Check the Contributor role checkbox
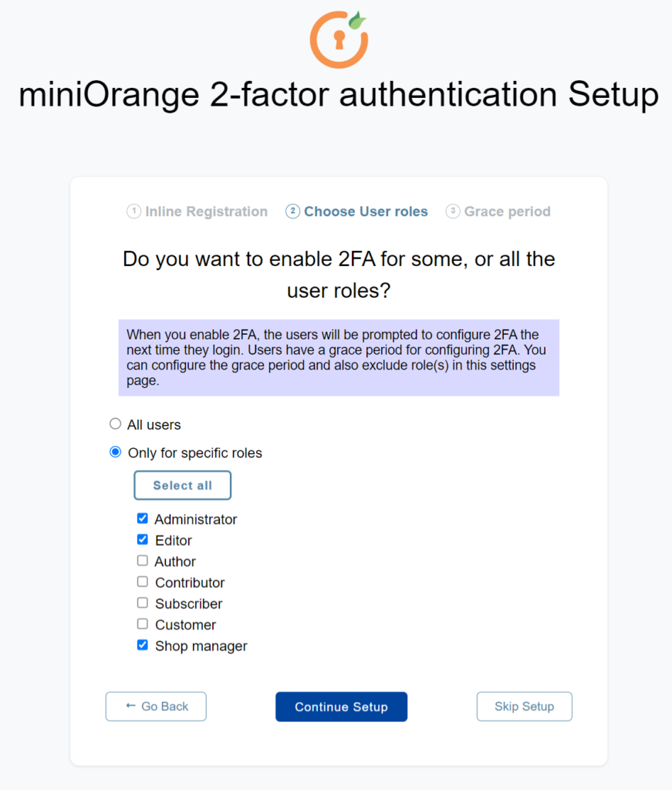The height and width of the screenshot is (790, 672). (x=142, y=582)
